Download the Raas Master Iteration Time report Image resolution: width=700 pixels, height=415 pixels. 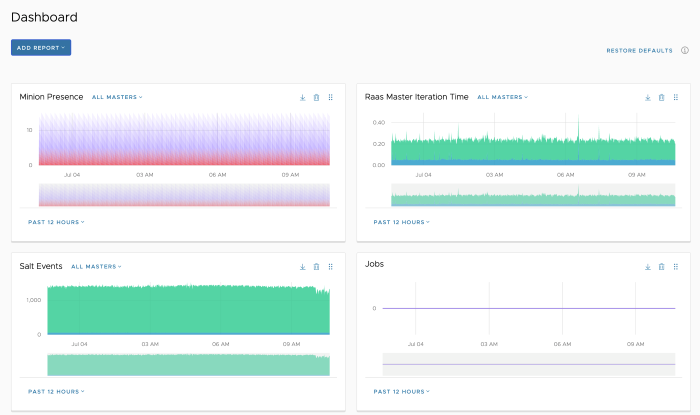pos(648,97)
